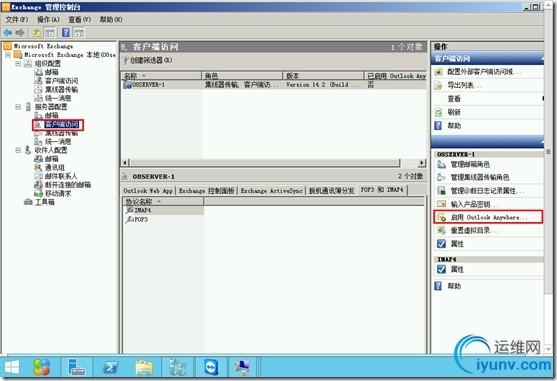Click the blue Help question-mark toolbar icon
557x381 pixels.
[x=66, y=33]
